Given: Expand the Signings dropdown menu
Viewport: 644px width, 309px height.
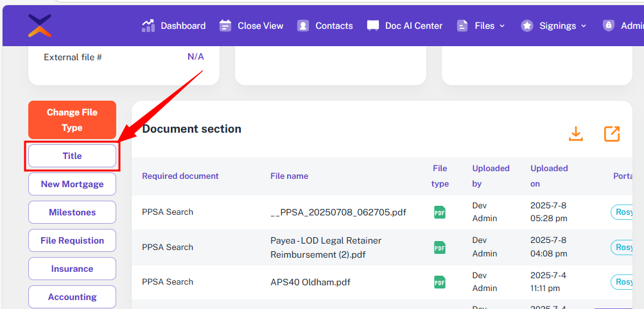Looking at the screenshot, I should 554,26.
